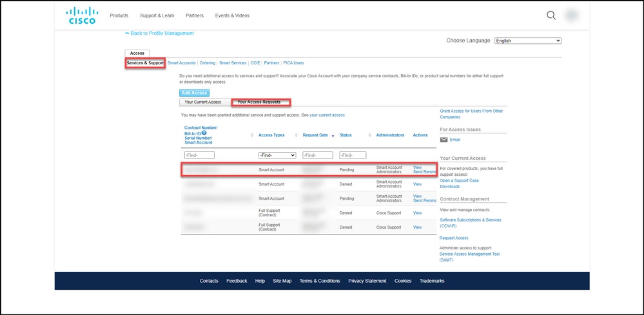Image resolution: width=644 pixels, height=315 pixels.
Task: Focus the Status -Find- field
Action: (x=353, y=155)
